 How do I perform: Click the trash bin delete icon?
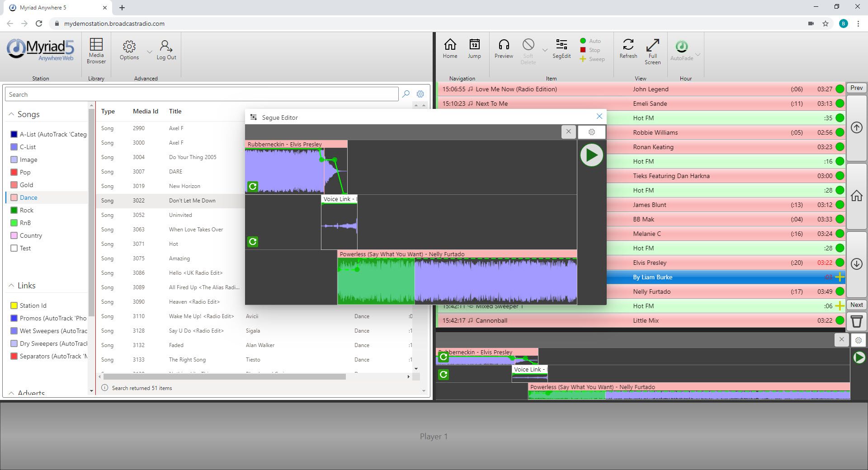[x=856, y=321]
